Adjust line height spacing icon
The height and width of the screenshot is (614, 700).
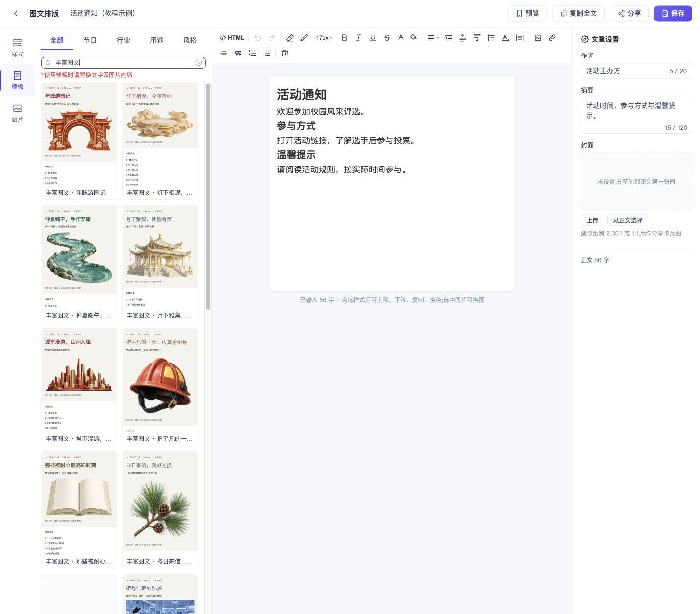click(x=491, y=38)
